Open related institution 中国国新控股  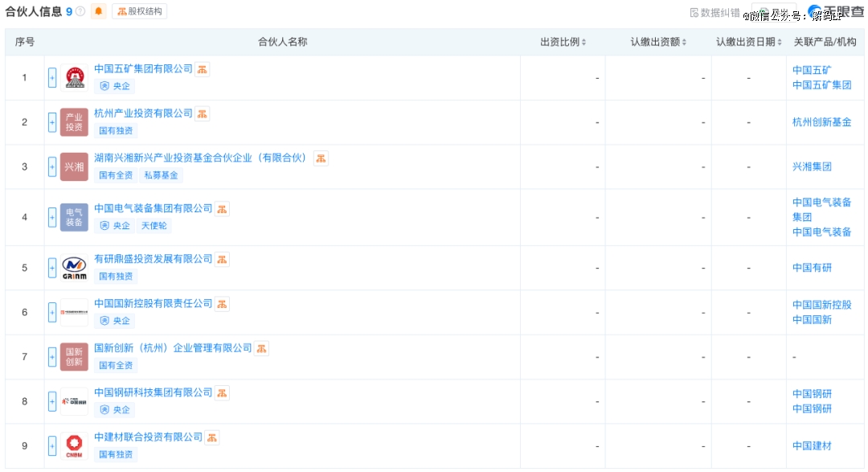pos(822,306)
